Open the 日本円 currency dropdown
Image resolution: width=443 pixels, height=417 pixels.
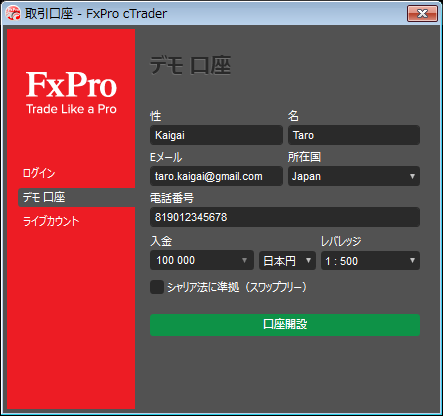(x=287, y=261)
